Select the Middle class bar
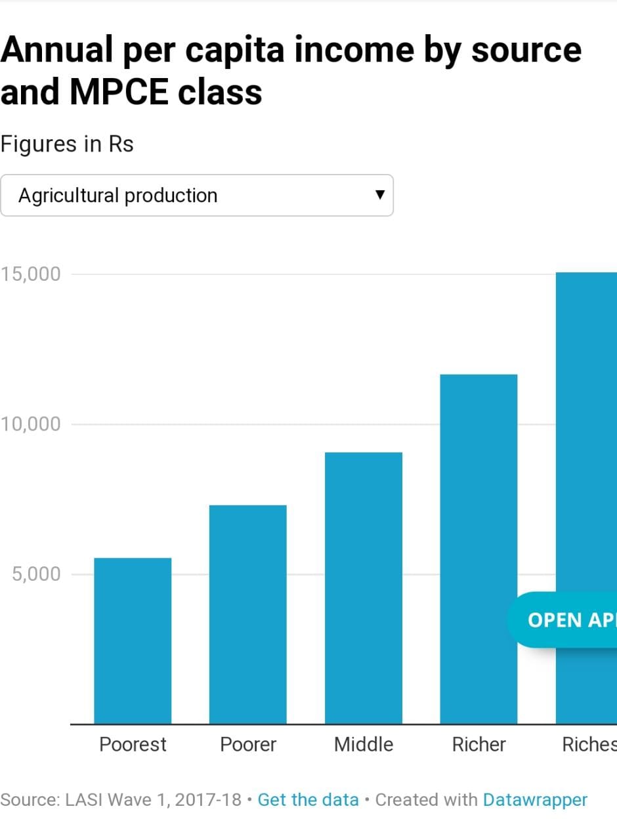This screenshot has height=840, width=617. pos(363,588)
